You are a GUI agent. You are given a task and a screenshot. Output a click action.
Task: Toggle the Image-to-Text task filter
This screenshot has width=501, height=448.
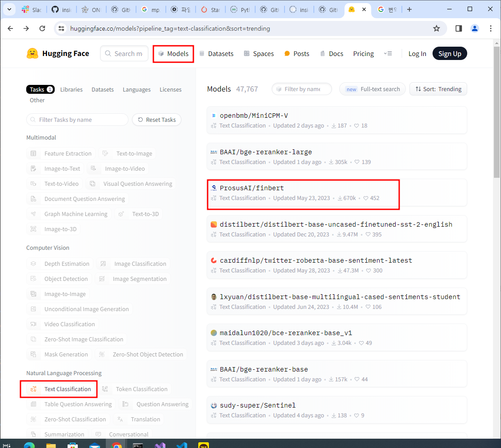point(55,169)
